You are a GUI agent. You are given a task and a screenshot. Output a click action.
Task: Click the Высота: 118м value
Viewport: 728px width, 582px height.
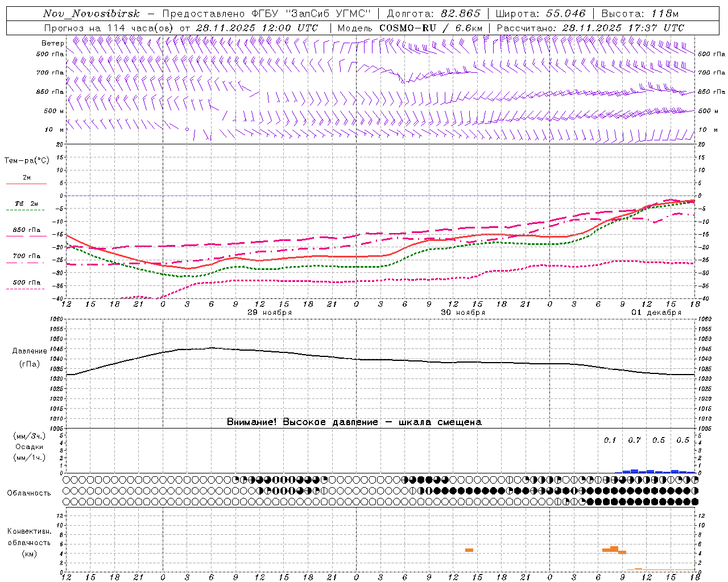point(640,14)
